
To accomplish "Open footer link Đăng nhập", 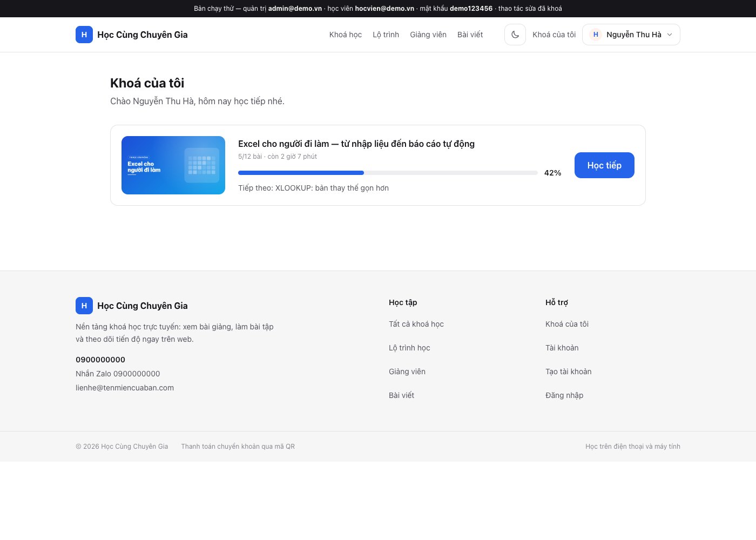I will (x=564, y=395).
